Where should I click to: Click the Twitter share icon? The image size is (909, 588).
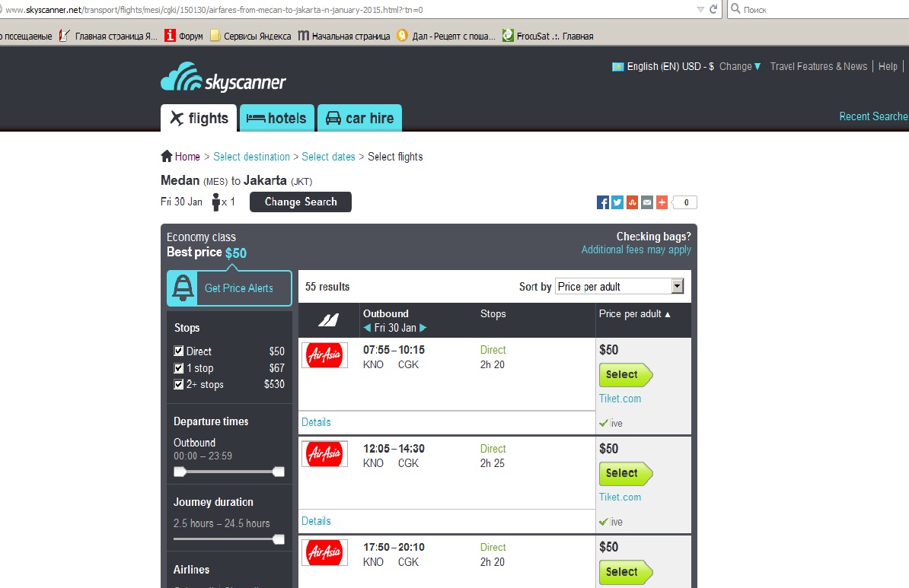coord(617,202)
